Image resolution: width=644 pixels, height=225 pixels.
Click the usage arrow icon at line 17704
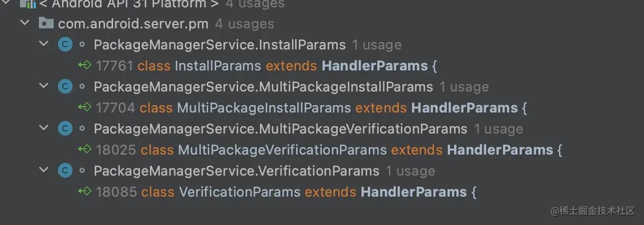coord(85,108)
